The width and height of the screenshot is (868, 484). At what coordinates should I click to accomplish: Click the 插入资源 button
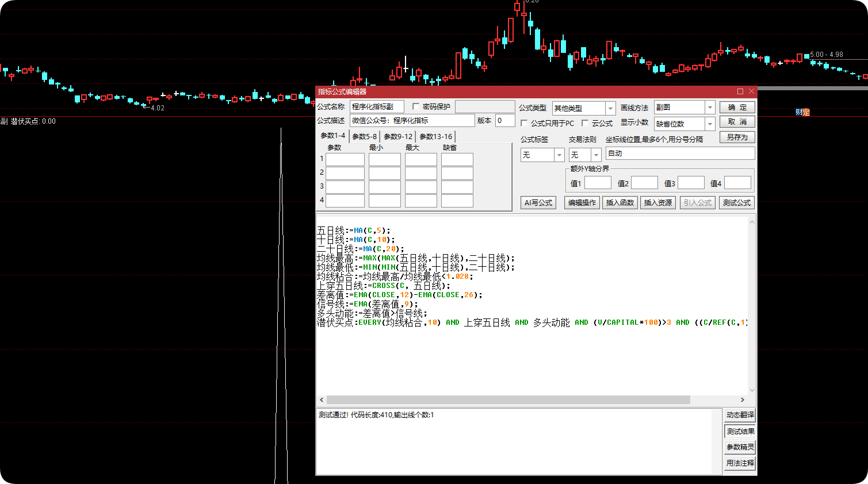click(658, 202)
